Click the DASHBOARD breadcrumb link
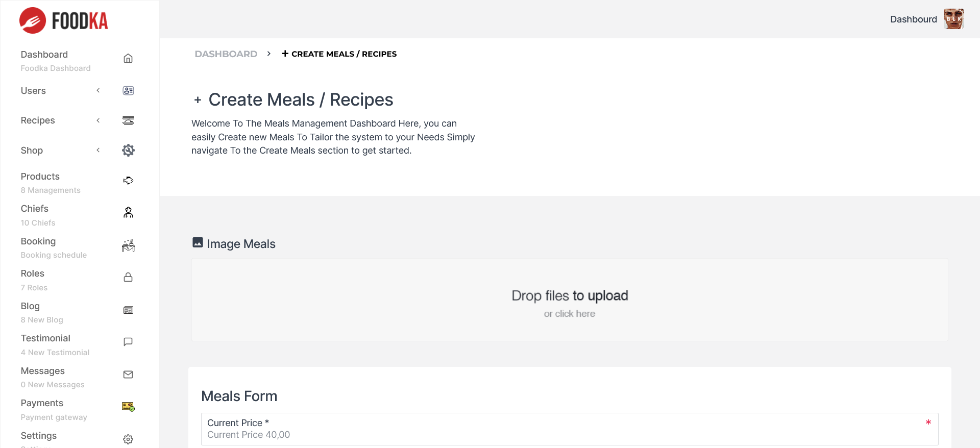Image resolution: width=980 pixels, height=448 pixels. [226, 54]
